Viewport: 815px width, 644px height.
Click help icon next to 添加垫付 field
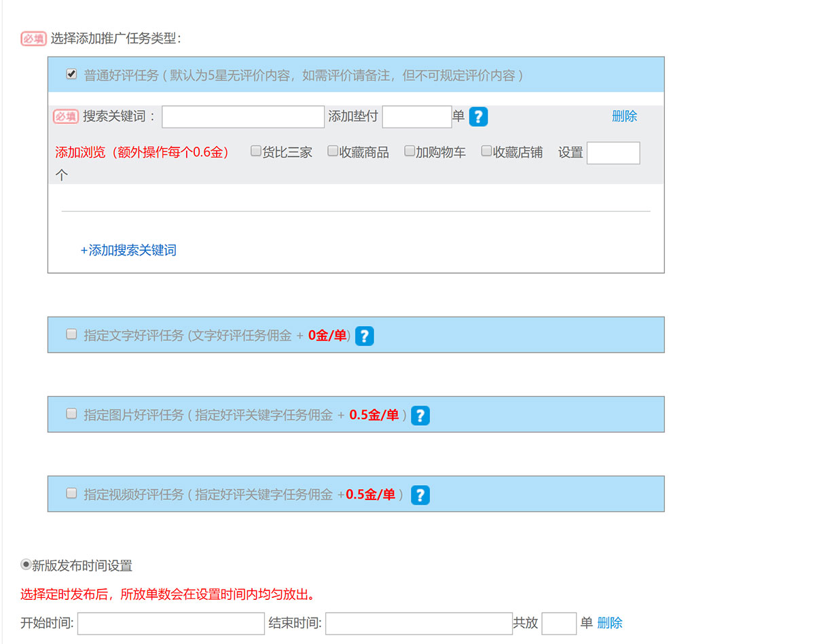pos(478,117)
